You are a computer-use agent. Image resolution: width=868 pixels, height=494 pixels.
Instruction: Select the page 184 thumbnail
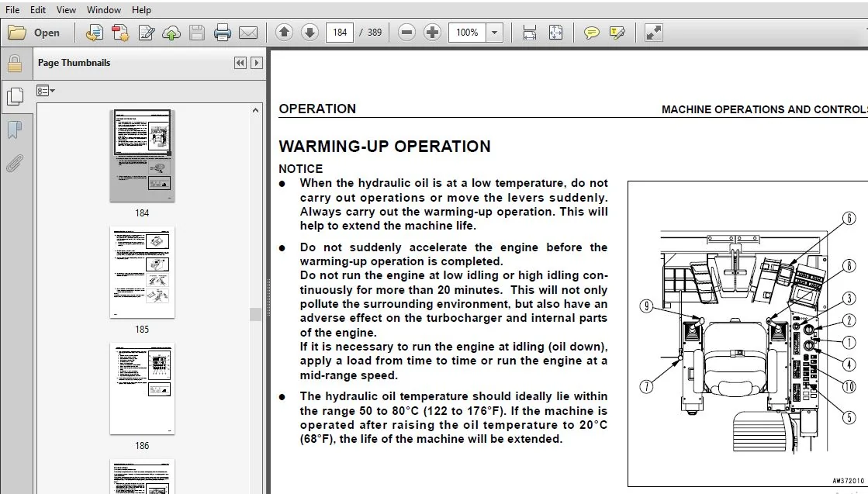(x=142, y=156)
